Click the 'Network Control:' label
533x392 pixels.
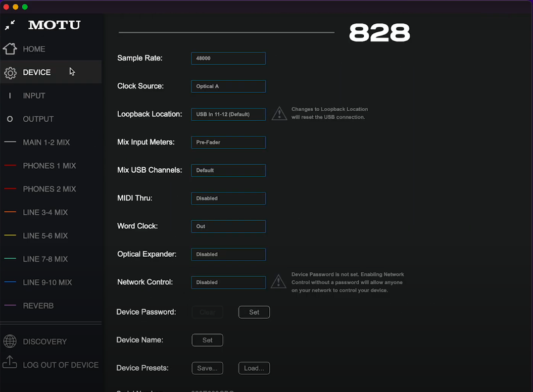pos(145,282)
